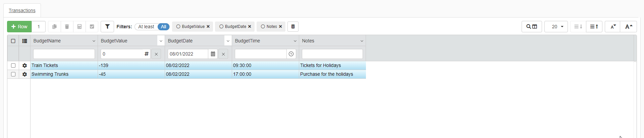Open the column search view icon

532,27
